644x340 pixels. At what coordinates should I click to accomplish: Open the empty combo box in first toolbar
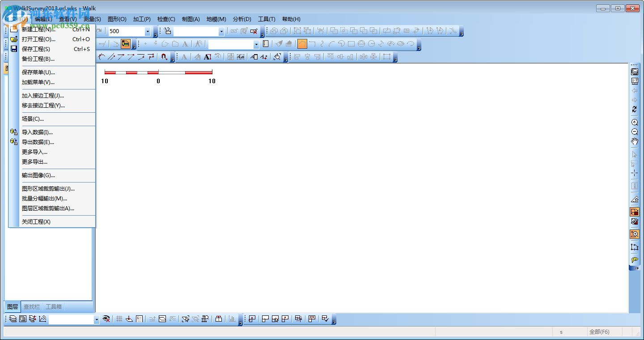(221, 31)
